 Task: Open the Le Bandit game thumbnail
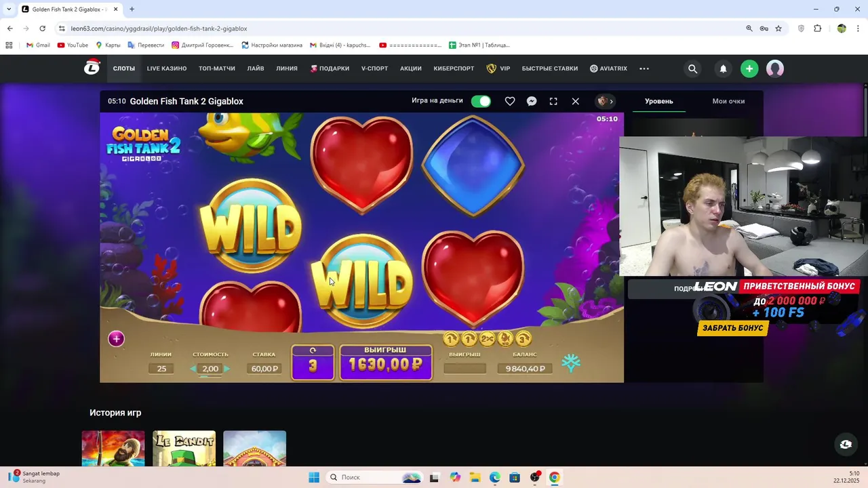(184, 449)
